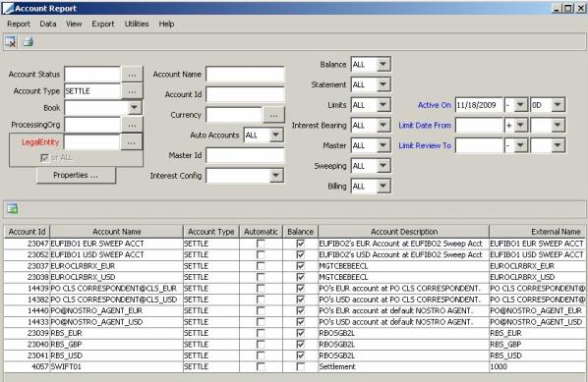Click the Limit Date From date field
Screen dimensions: 588x382
[x=479, y=125]
